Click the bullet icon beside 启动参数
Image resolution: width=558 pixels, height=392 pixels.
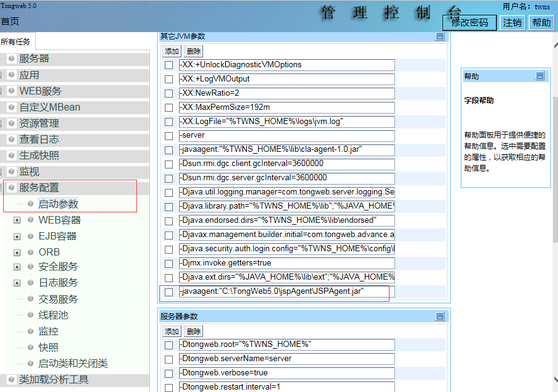(x=31, y=204)
